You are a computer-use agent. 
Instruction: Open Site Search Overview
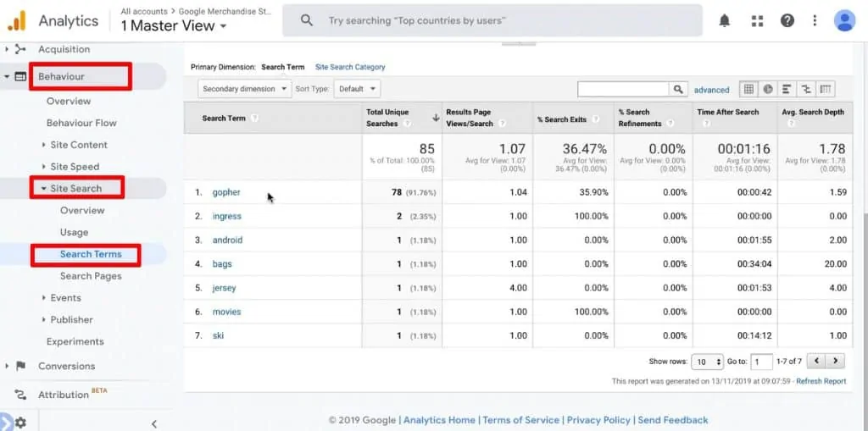point(82,210)
